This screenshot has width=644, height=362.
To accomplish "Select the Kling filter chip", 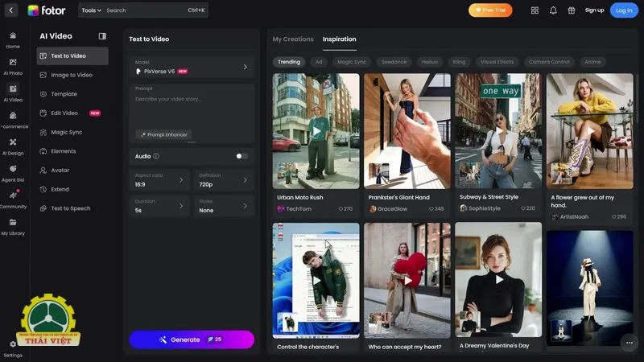I will point(459,62).
